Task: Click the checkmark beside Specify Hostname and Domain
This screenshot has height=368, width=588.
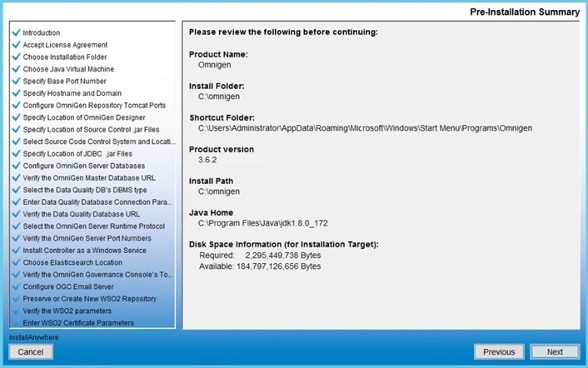Action: click(16, 93)
